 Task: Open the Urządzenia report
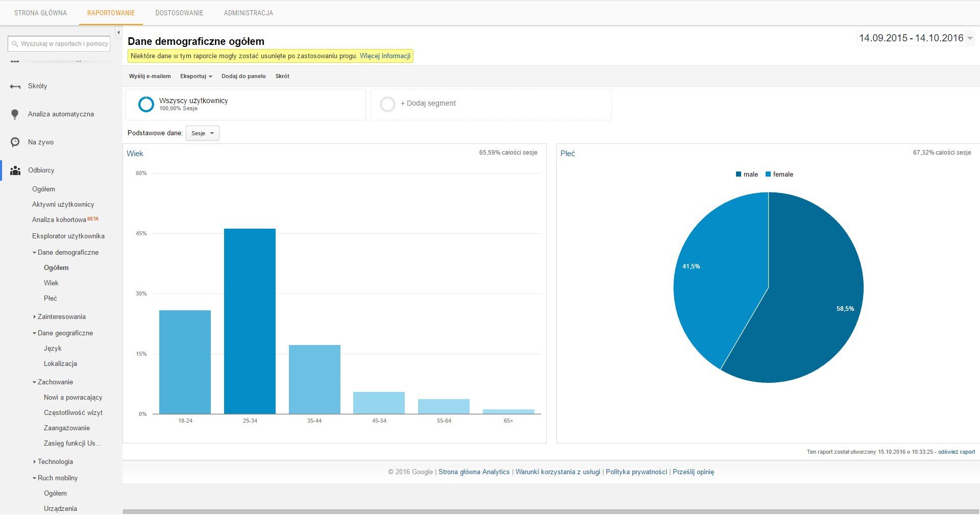click(60, 509)
